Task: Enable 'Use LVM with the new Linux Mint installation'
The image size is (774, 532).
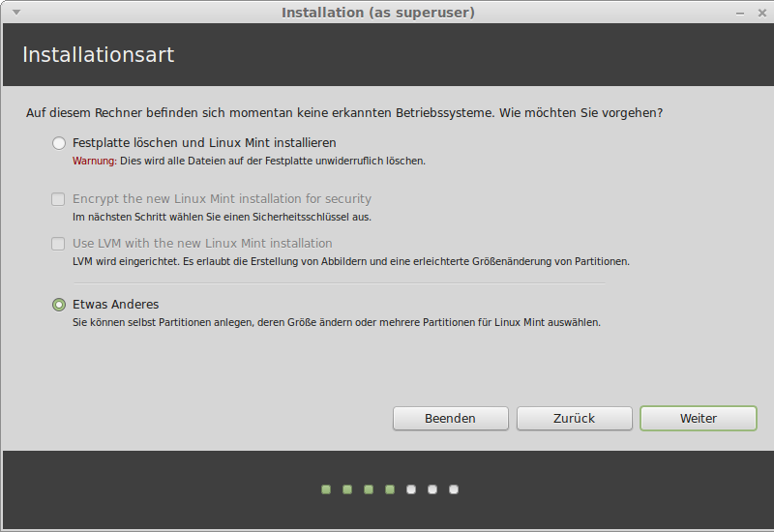Action: pos(58,244)
